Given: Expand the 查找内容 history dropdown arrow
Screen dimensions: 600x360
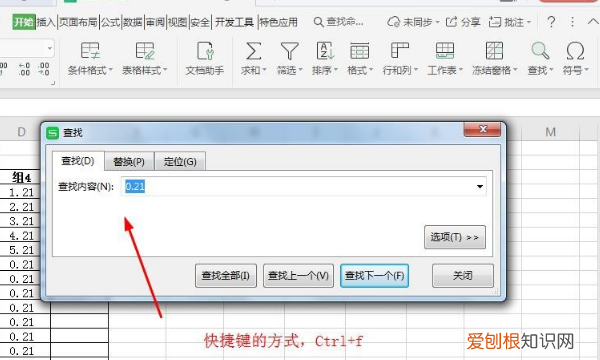Looking at the screenshot, I should (479, 186).
